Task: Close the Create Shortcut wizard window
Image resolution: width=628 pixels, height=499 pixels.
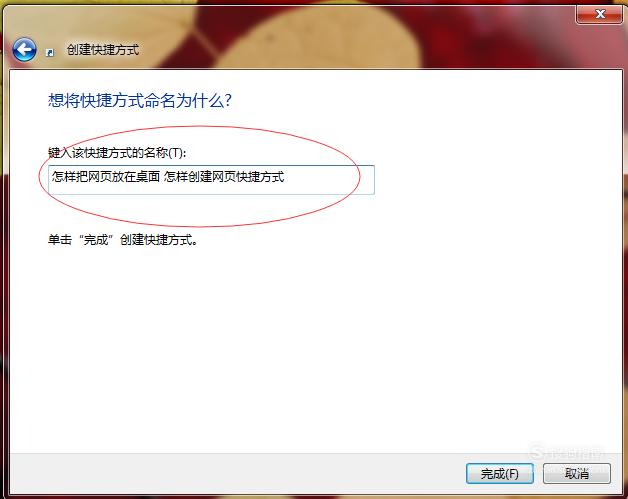Action: click(x=599, y=14)
